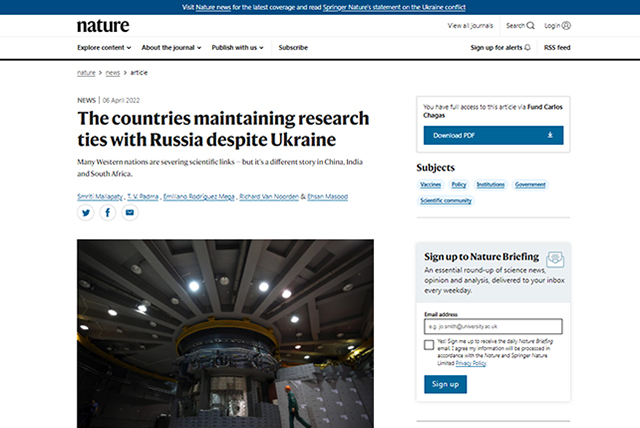Tick the Nature Briefing consent checkbox

(429, 345)
